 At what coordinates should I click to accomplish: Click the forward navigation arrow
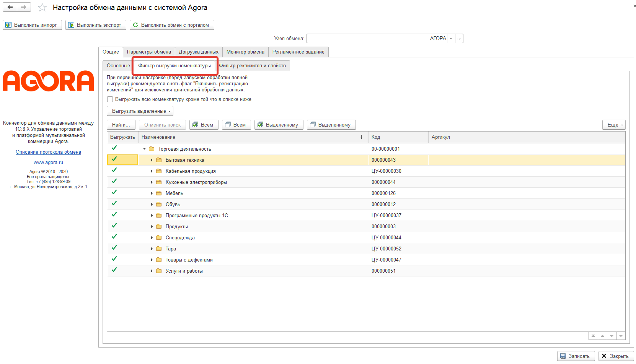point(24,7)
